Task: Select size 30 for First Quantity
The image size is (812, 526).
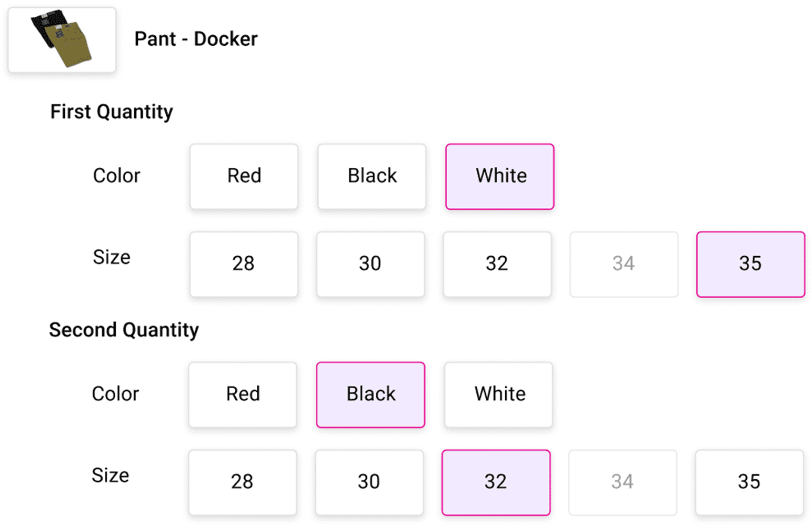Action: [370, 264]
